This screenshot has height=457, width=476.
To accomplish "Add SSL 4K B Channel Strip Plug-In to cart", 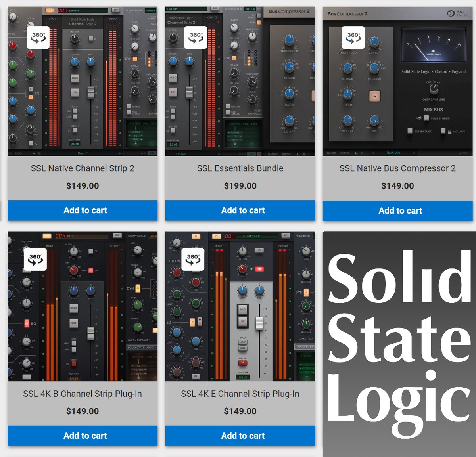I will coord(83,436).
